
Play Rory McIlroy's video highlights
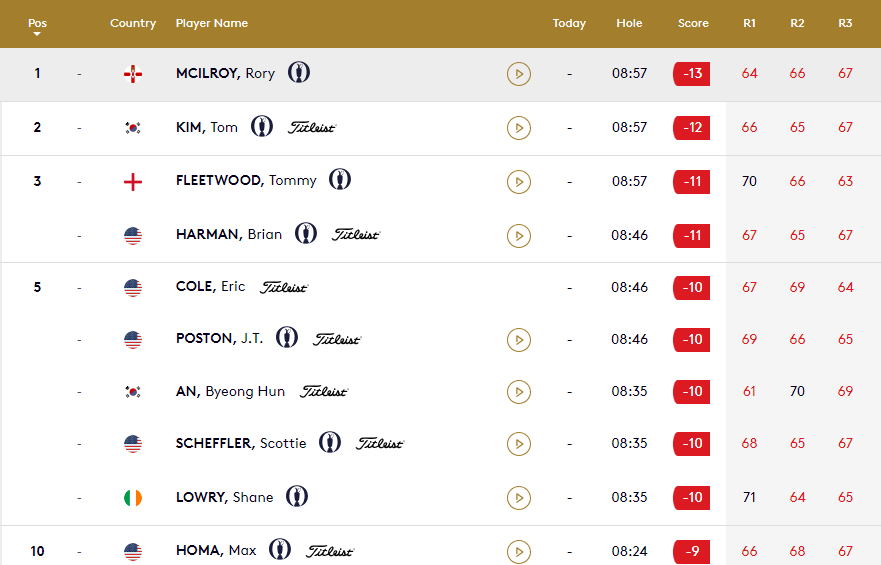pyautogui.click(x=519, y=74)
